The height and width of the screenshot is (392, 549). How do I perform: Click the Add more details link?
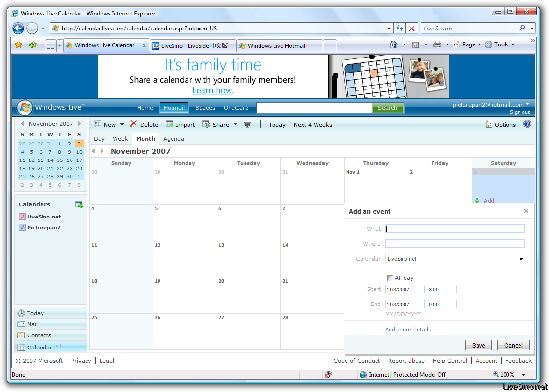[408, 329]
